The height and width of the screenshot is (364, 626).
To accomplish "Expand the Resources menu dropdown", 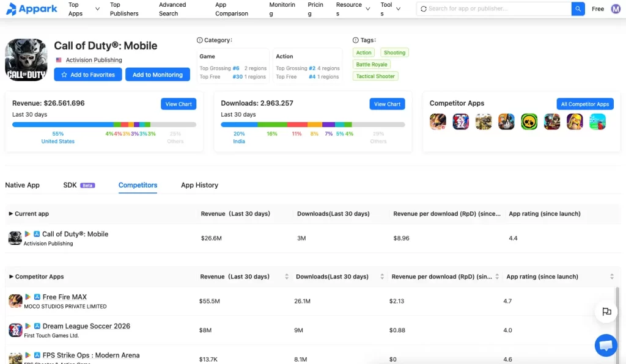I will [x=367, y=9].
